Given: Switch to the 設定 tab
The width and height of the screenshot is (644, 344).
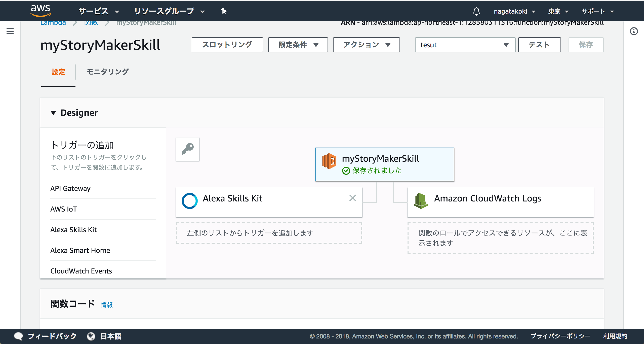Looking at the screenshot, I should coord(58,72).
